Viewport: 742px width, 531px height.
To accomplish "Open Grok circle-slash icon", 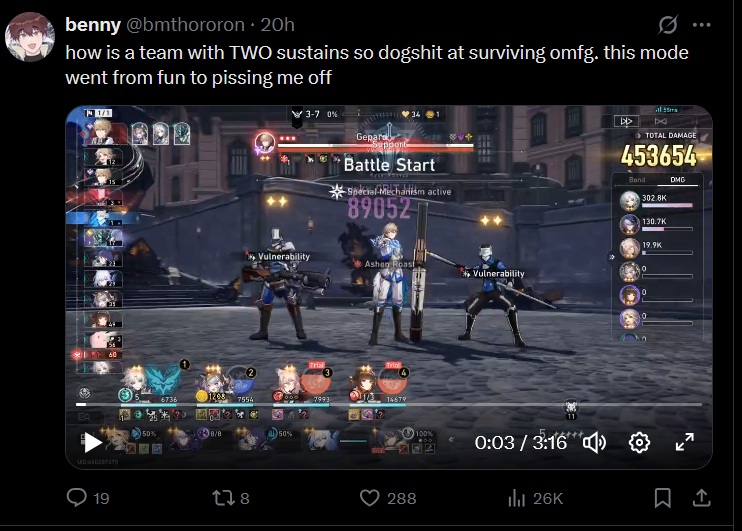I will 668,25.
